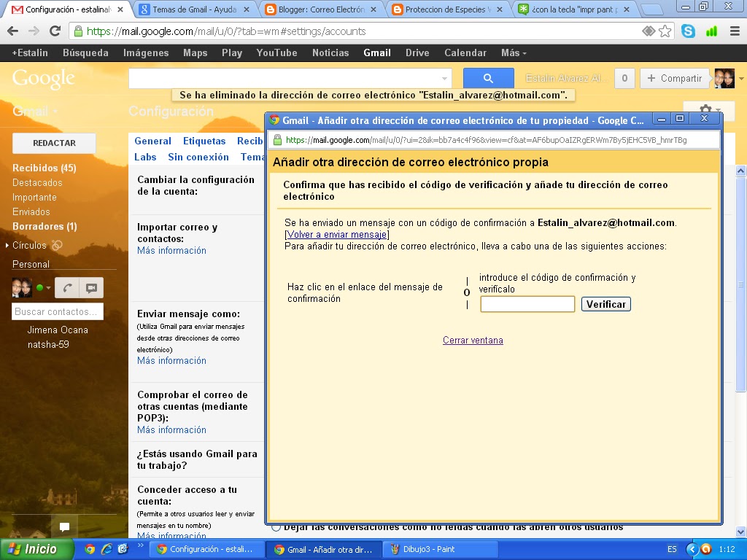Open Borradores (1) folder
This screenshot has width=747, height=560.
point(44,226)
